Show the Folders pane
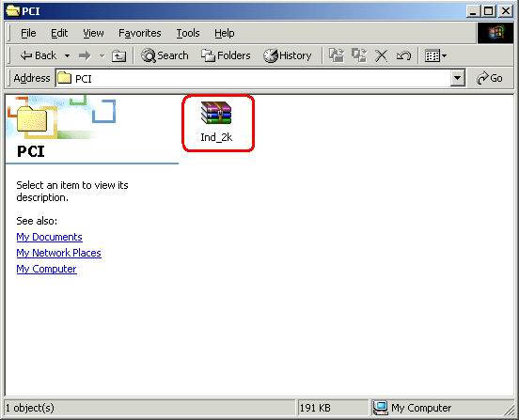This screenshot has width=519, height=420. click(x=226, y=55)
